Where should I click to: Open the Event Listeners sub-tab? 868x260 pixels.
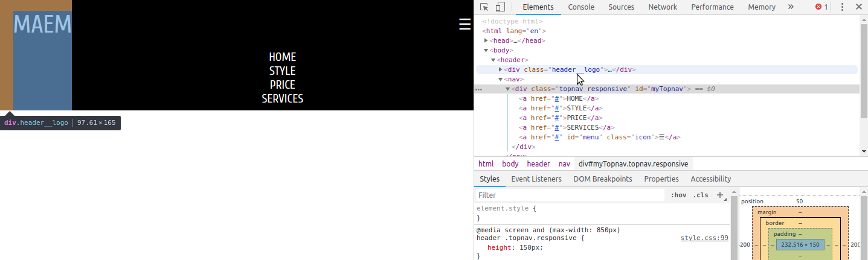[536, 179]
